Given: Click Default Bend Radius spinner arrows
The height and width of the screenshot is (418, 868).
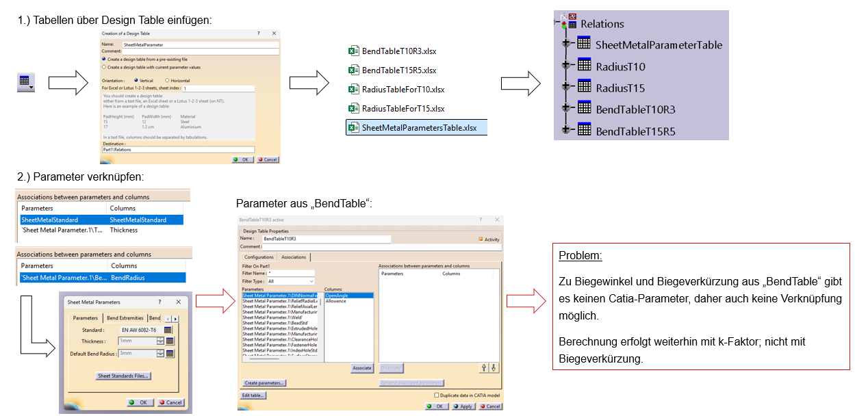Looking at the screenshot, I should tap(160, 353).
